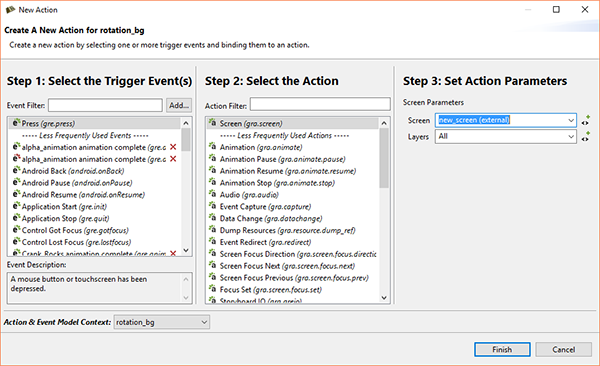Delete the Crank_Rocks animation complete event
This screenshot has height=366, width=600.
pos(173,253)
